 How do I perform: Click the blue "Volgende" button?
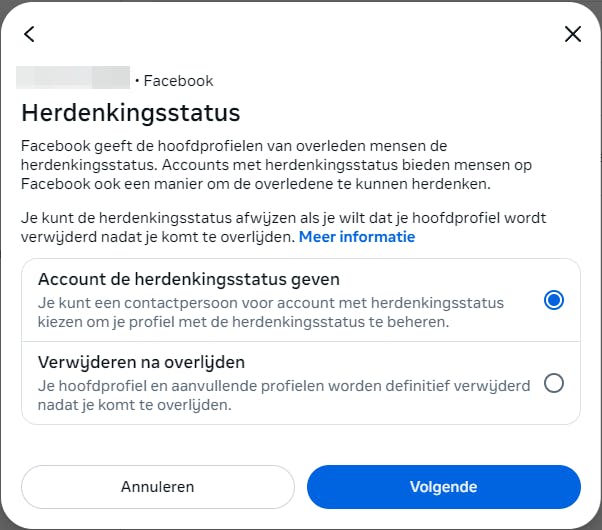[x=443, y=487]
